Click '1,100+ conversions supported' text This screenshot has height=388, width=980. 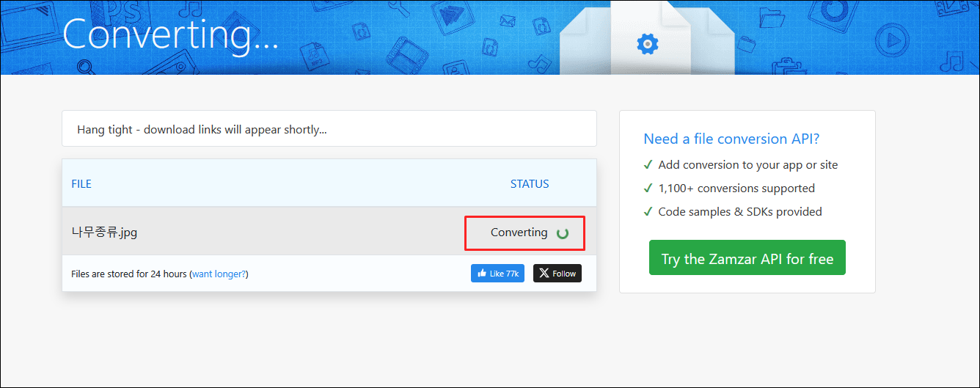736,188
